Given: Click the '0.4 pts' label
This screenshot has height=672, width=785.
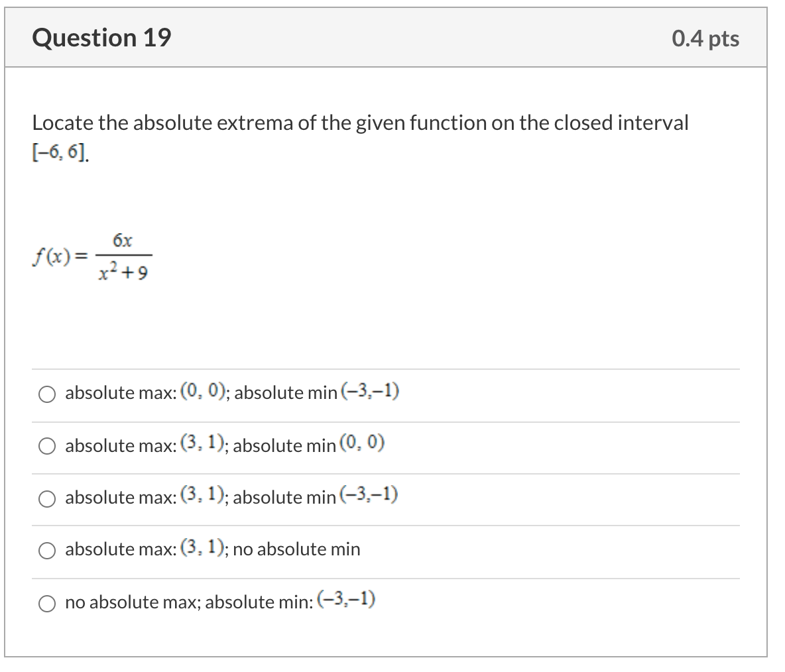Looking at the screenshot, I should click(705, 38).
